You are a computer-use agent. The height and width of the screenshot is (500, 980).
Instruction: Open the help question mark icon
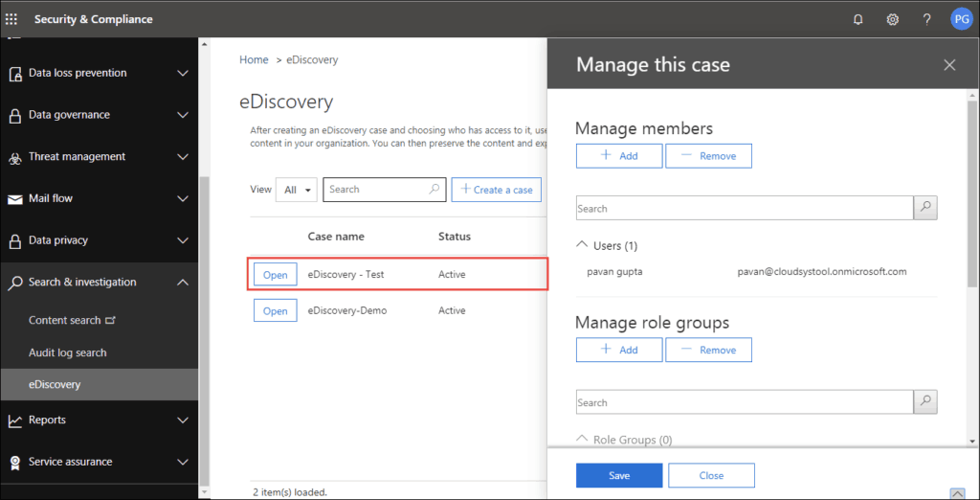click(926, 19)
